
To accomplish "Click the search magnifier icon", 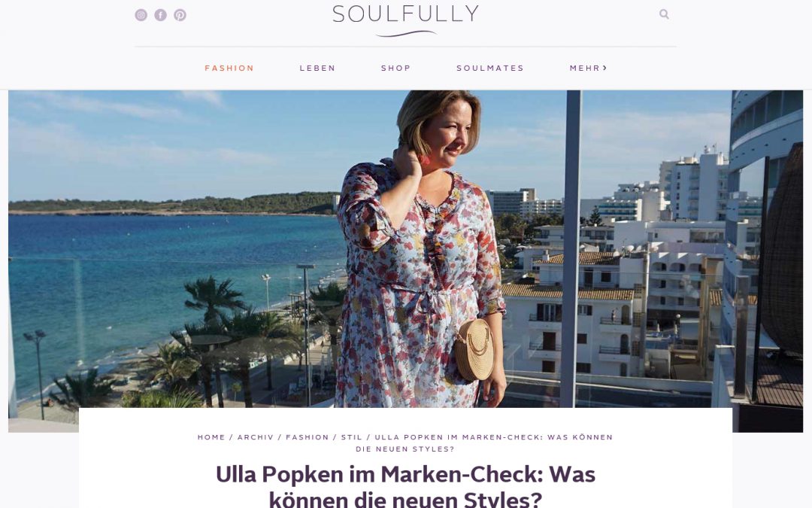I will (x=664, y=14).
